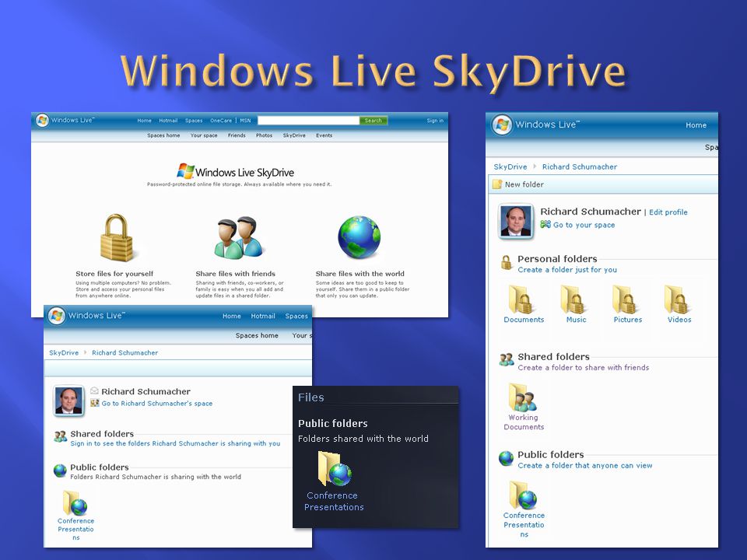The width and height of the screenshot is (747, 560).
Task: Click Sign in link in top window
Action: 435,121
